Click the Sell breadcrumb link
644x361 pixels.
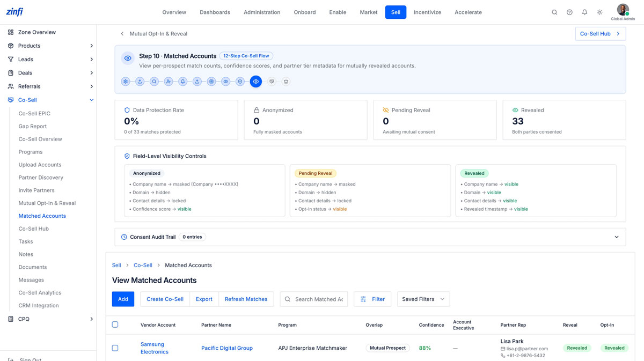116,266
